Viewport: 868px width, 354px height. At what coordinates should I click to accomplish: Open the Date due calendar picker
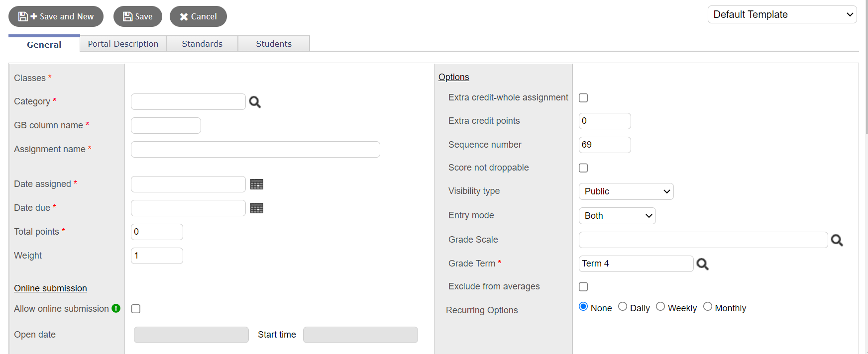[x=257, y=208]
